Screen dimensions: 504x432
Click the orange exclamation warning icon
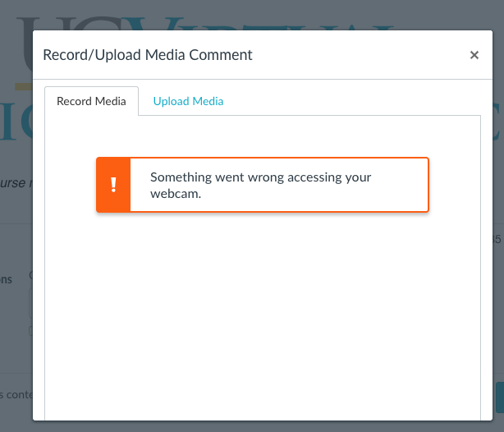(113, 185)
